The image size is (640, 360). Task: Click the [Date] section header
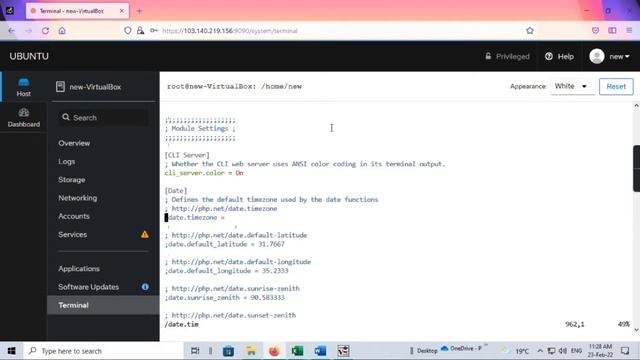pyautogui.click(x=176, y=191)
